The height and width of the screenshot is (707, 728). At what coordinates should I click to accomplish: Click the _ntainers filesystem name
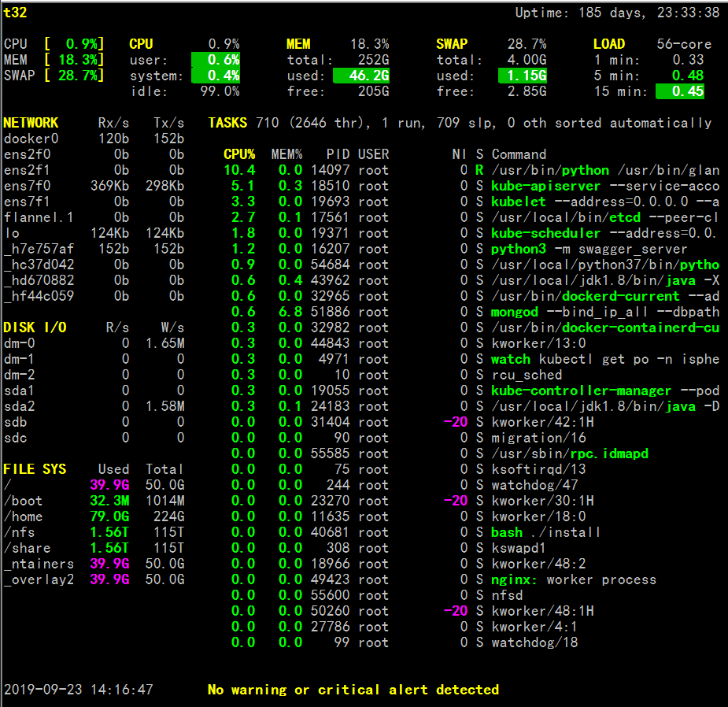(39, 564)
